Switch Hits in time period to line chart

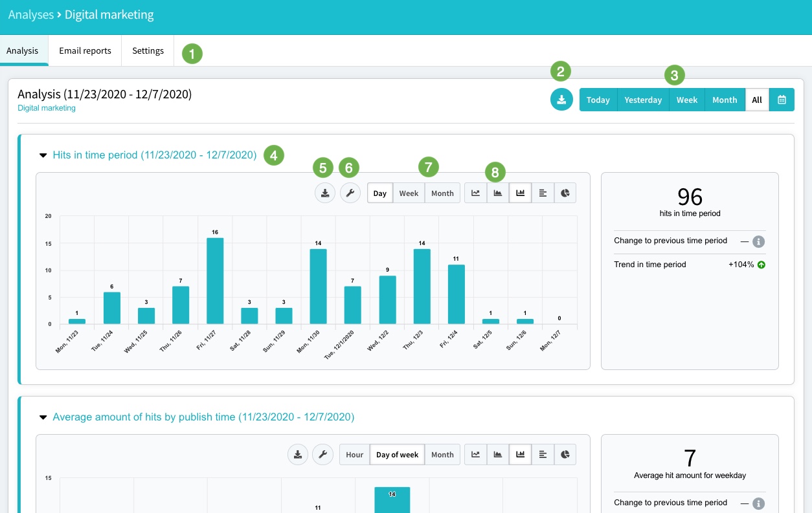475,193
